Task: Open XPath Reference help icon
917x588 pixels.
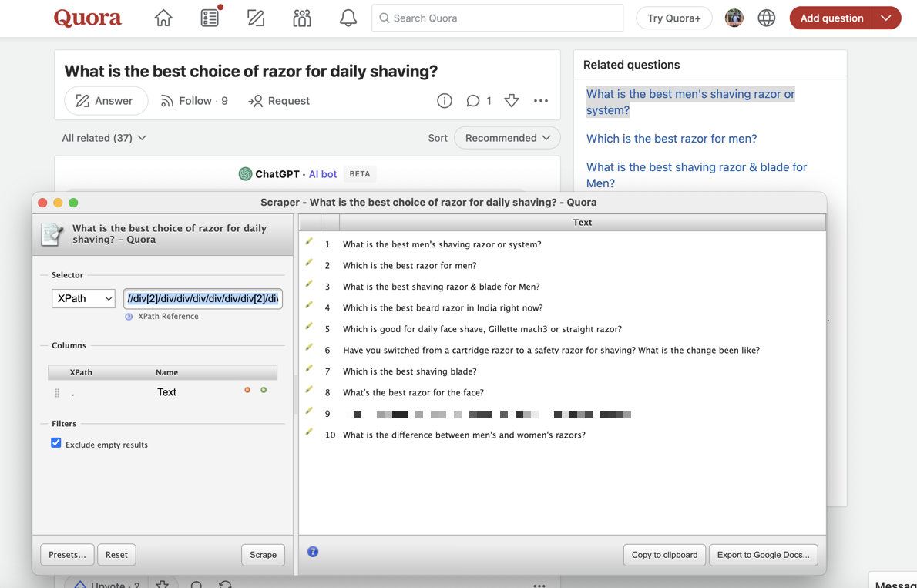Action: click(x=129, y=317)
